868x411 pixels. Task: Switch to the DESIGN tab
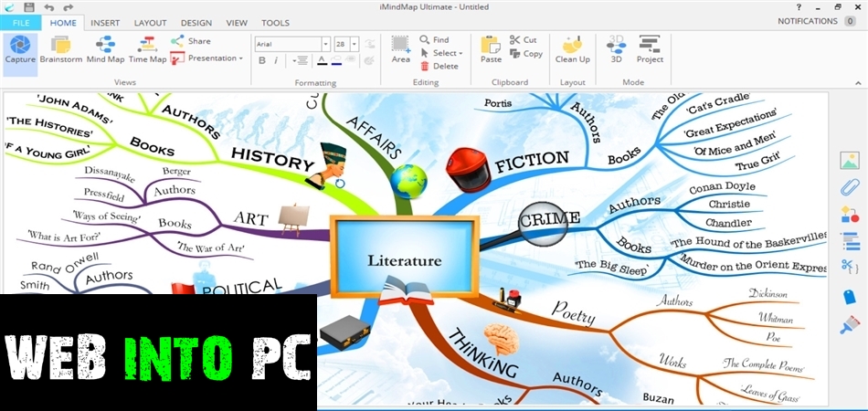(196, 23)
